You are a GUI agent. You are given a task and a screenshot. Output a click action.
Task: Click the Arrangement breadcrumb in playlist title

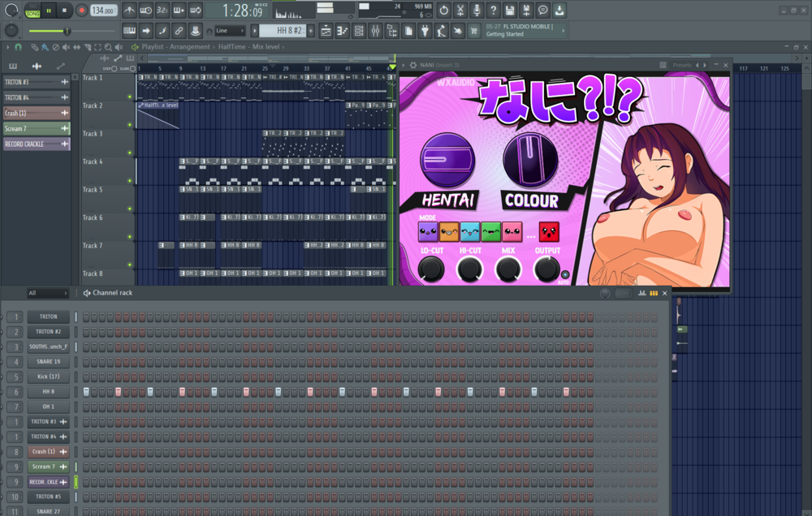189,46
